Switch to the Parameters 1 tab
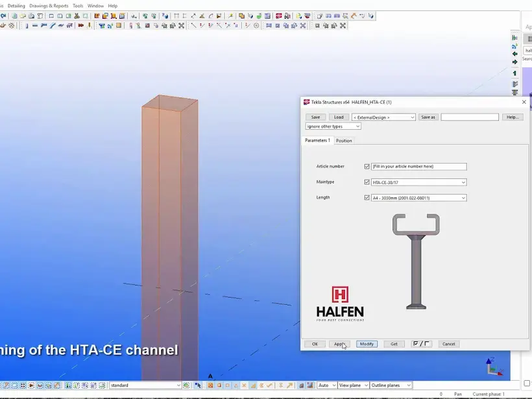This screenshot has width=532, height=399. pos(317,140)
